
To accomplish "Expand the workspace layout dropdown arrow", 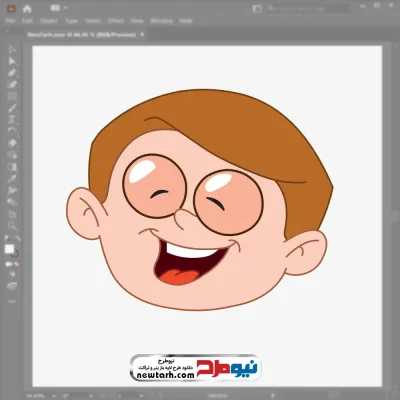I will (x=65, y=8).
